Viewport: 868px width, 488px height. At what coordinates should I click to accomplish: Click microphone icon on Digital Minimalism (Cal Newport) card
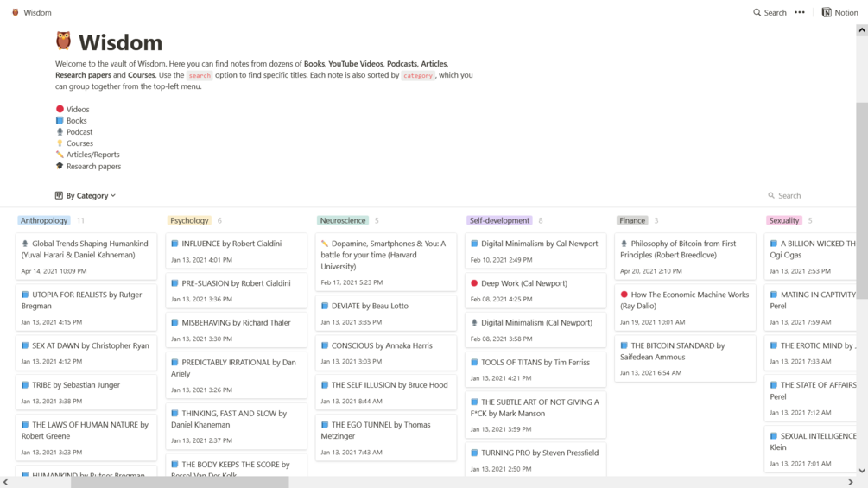point(474,322)
